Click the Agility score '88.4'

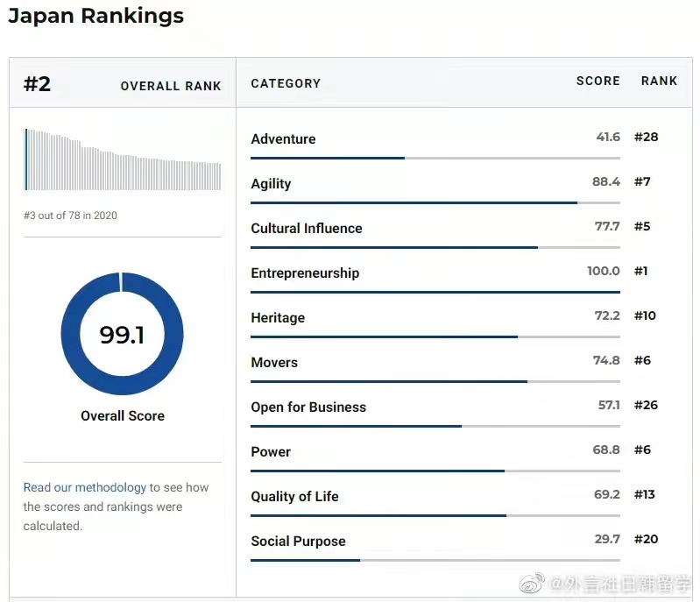605,181
